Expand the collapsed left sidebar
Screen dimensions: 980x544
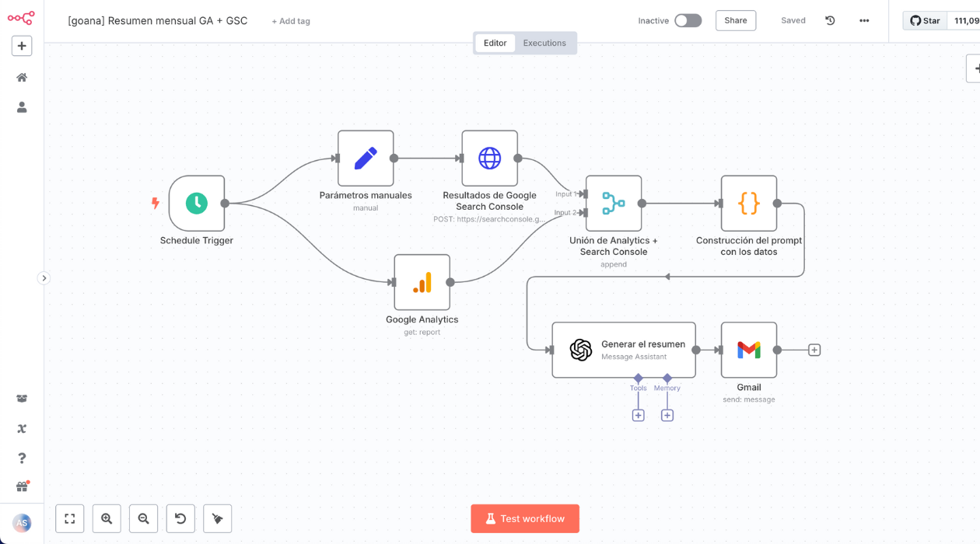(44, 278)
